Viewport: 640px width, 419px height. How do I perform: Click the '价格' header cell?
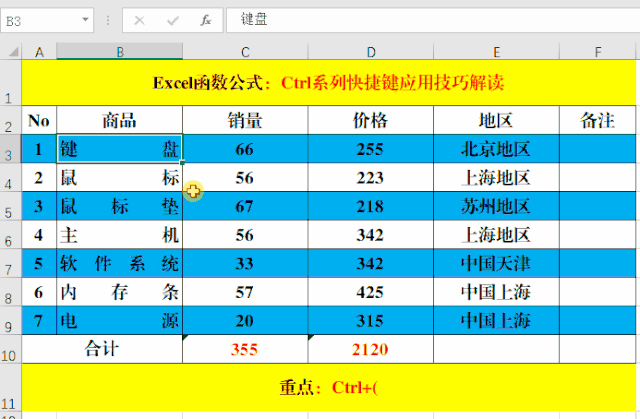371,120
